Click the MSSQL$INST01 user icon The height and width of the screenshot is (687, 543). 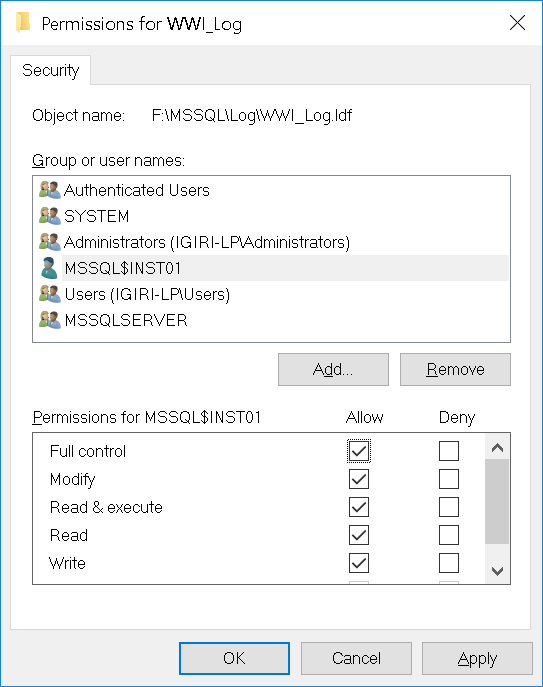[x=49, y=268]
